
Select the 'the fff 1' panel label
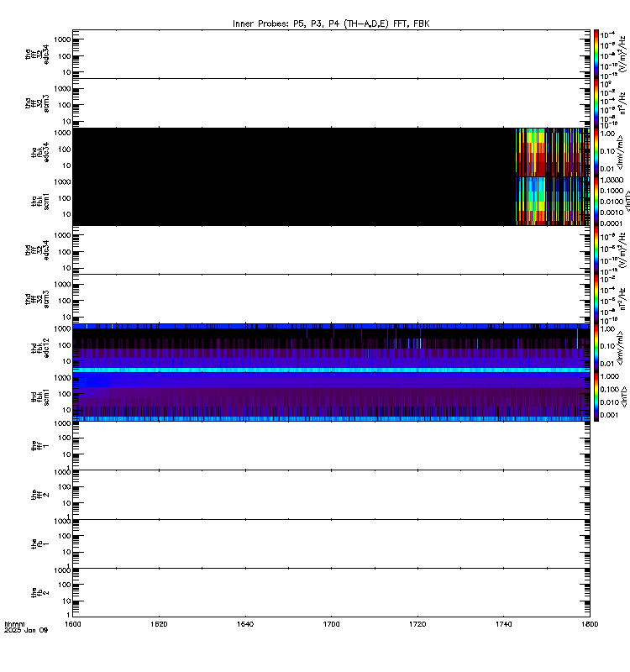tap(40, 446)
